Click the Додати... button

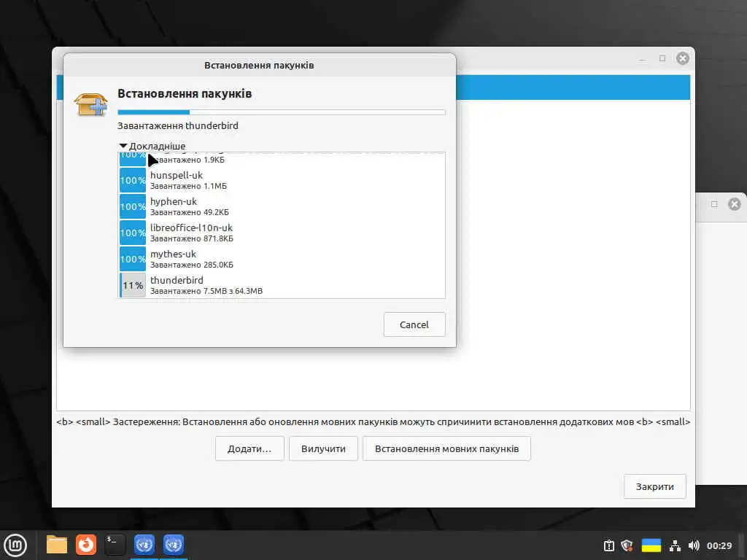pyautogui.click(x=249, y=448)
